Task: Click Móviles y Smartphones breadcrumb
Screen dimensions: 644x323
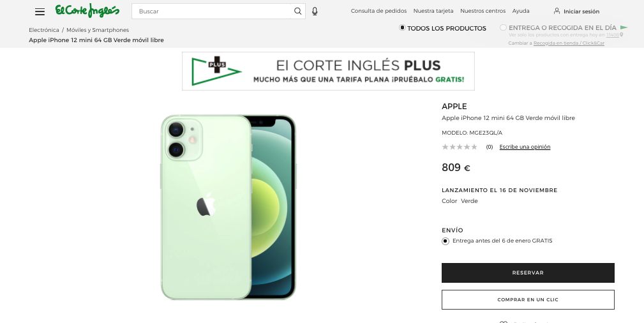Action: click(x=98, y=30)
